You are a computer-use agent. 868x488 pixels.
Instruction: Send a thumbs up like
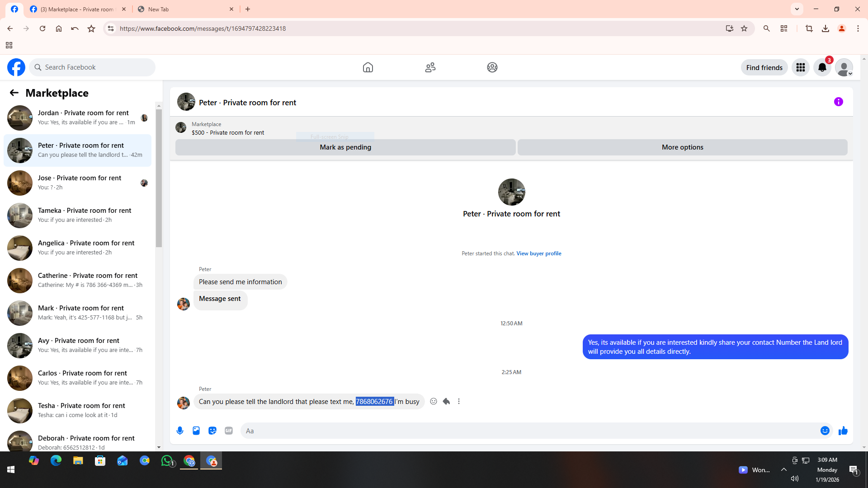click(x=843, y=431)
